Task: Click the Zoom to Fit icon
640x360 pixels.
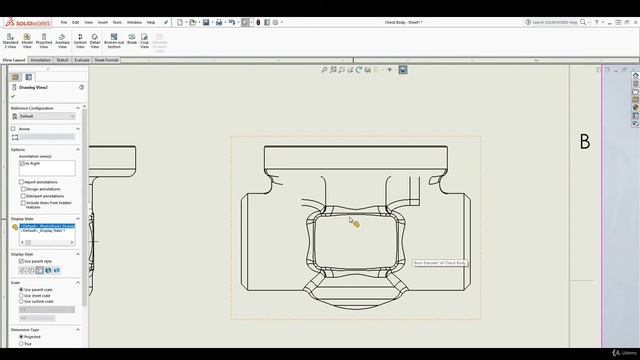Action: 324,70
